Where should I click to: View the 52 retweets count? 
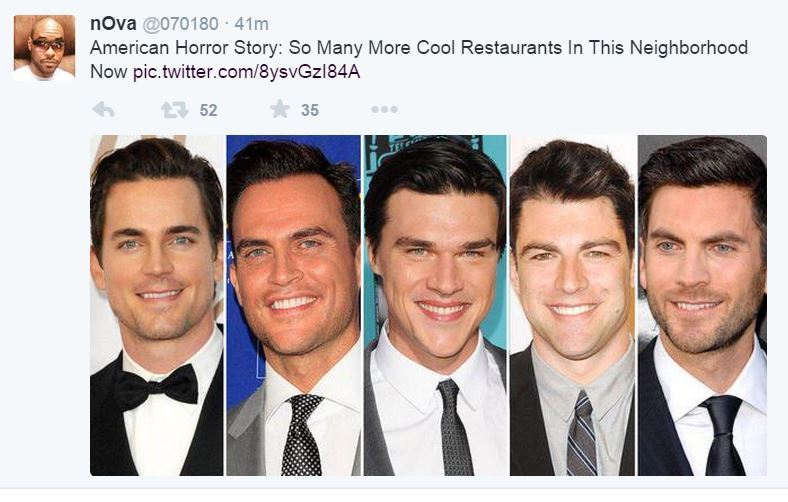point(208,110)
